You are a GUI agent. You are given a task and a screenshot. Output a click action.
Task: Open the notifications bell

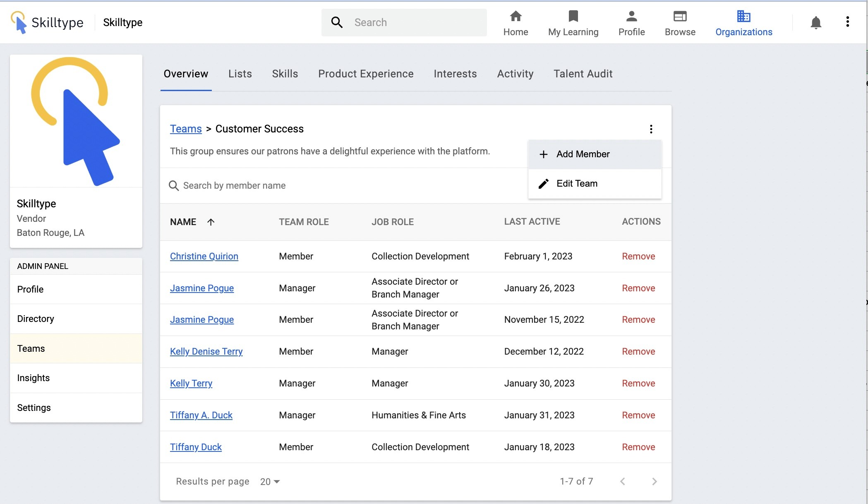click(815, 22)
